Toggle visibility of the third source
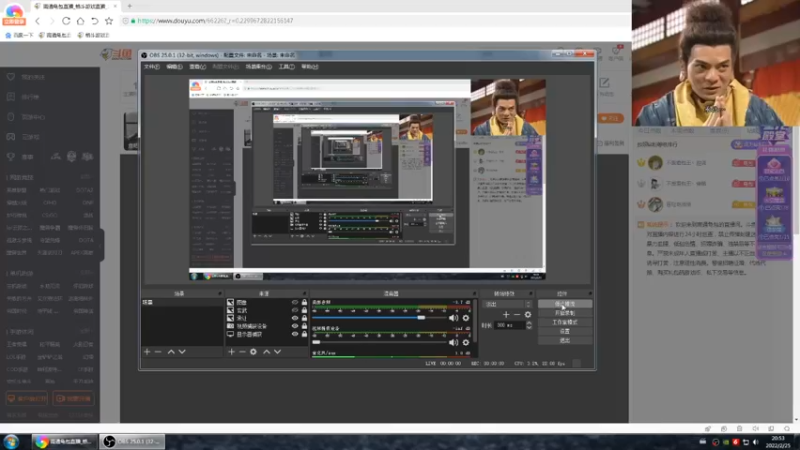 click(295, 318)
